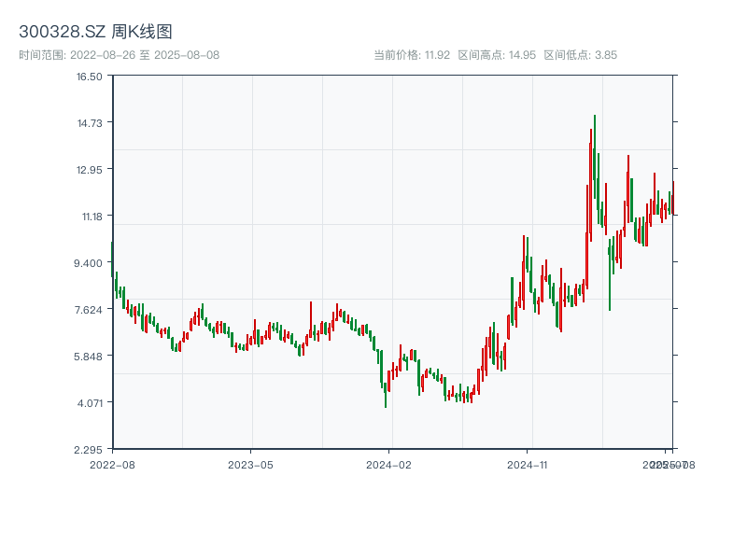Viewport: 747px width, 560px height.
Task: Select the 2023-05 x-axis date label
Action: (250, 464)
